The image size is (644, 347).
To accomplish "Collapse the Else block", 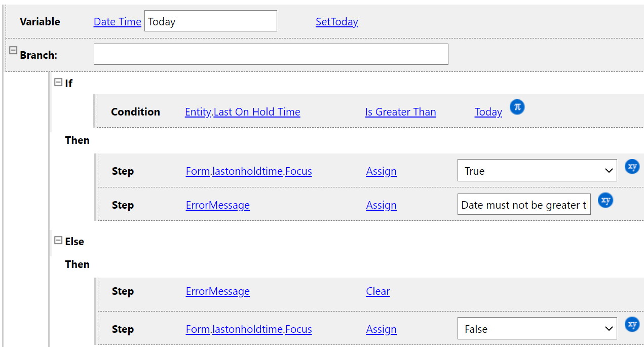I will [58, 240].
